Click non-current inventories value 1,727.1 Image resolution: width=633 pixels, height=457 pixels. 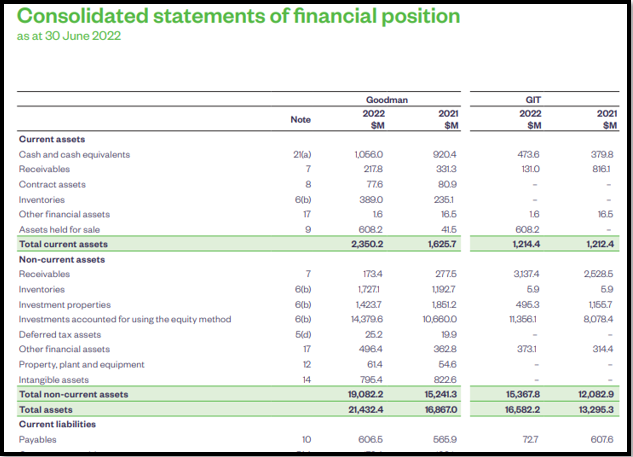368,289
